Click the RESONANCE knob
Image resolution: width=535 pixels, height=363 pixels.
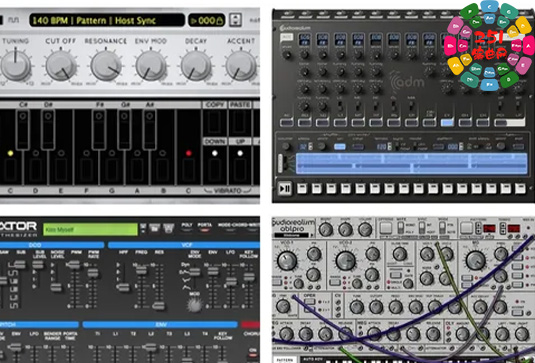(106, 65)
